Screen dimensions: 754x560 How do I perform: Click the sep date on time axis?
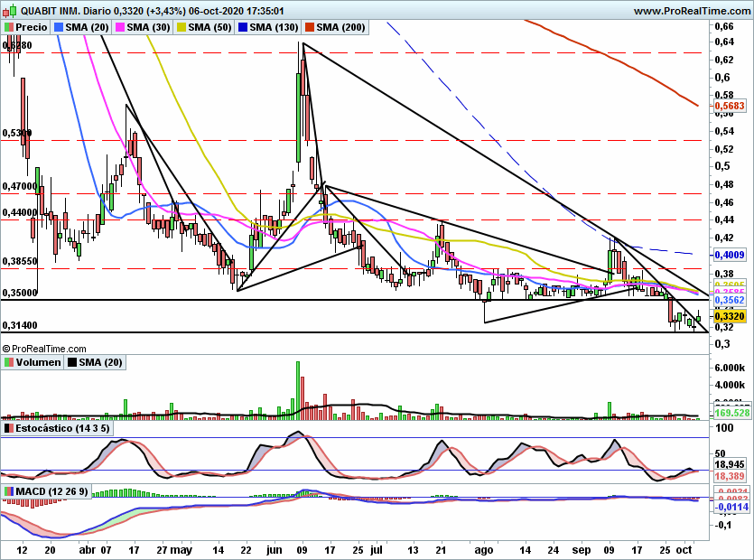582,549
